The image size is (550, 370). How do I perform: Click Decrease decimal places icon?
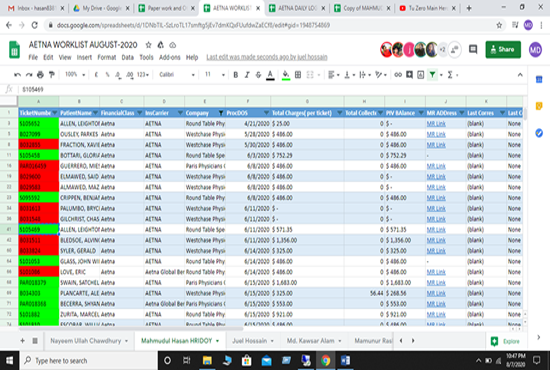pos(118,75)
